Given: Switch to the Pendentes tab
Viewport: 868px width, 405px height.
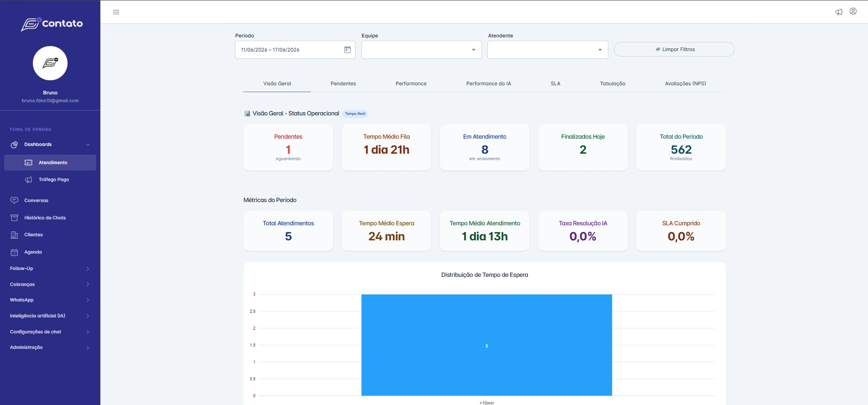Looking at the screenshot, I should coord(343,84).
